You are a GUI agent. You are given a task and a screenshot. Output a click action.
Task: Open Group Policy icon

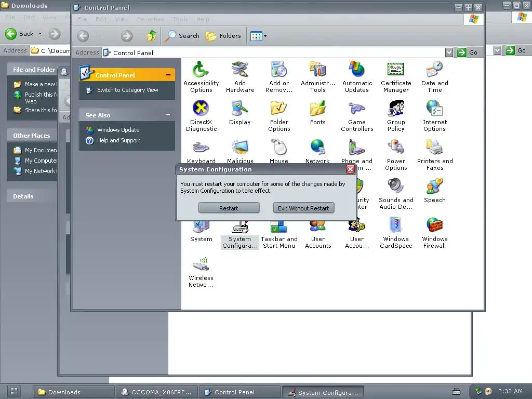(x=396, y=116)
